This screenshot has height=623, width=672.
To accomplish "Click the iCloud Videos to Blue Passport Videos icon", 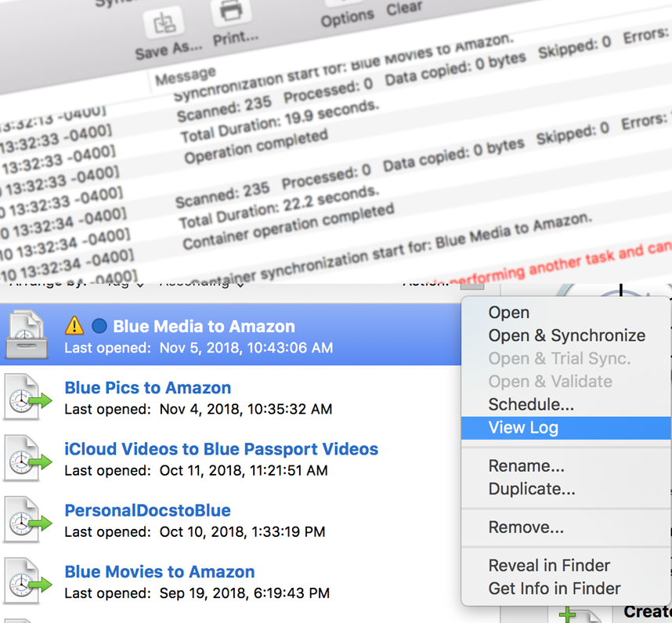I will pos(27,458).
